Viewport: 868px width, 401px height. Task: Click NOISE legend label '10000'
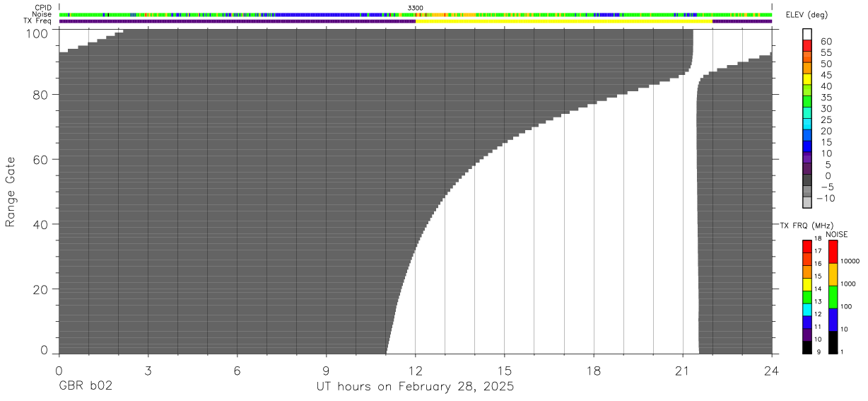(x=850, y=261)
